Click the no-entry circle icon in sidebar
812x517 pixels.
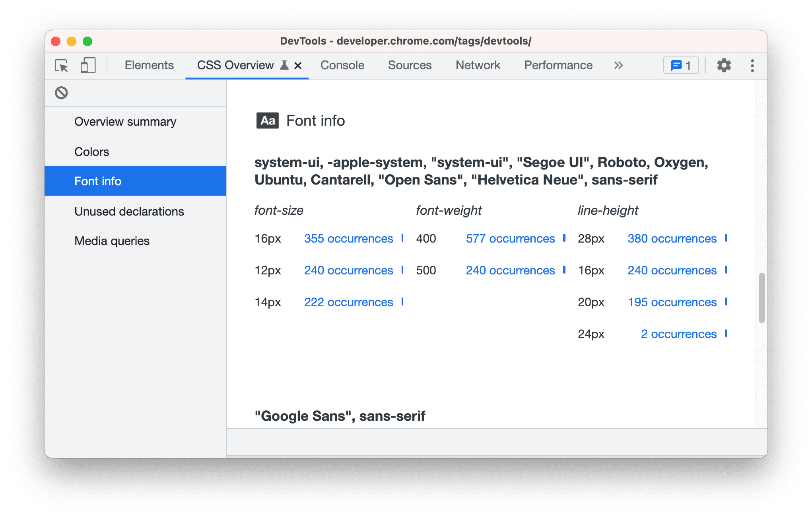point(62,92)
